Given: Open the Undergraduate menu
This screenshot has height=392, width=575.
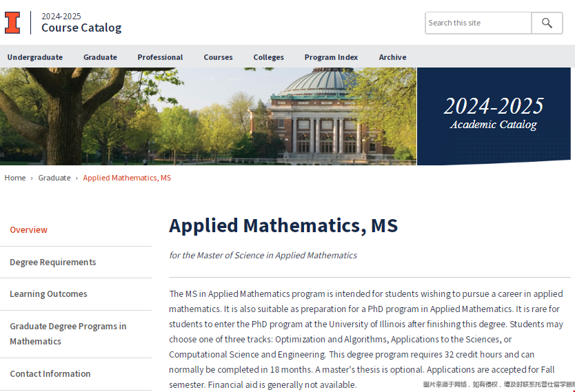Looking at the screenshot, I should [x=35, y=57].
